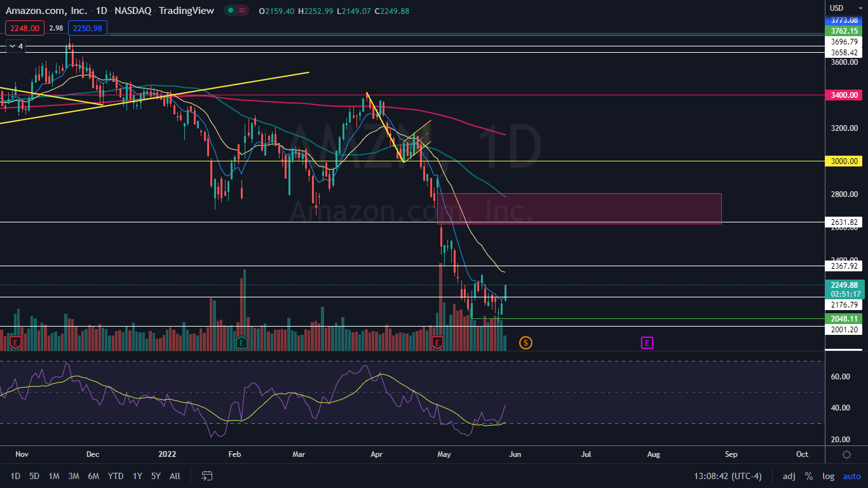868x488 pixels.
Task: Select the 5D time range
Action: [34, 476]
